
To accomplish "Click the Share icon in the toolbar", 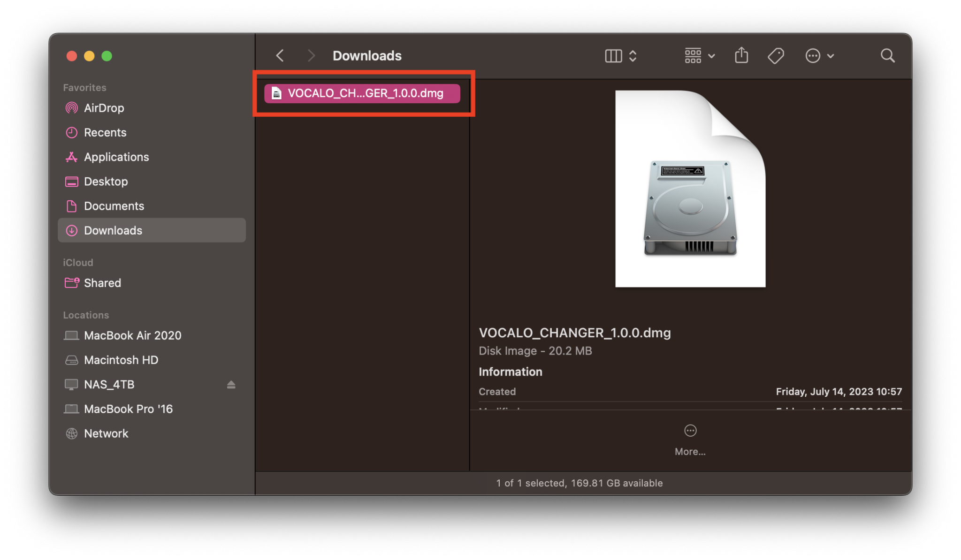I will pos(740,55).
